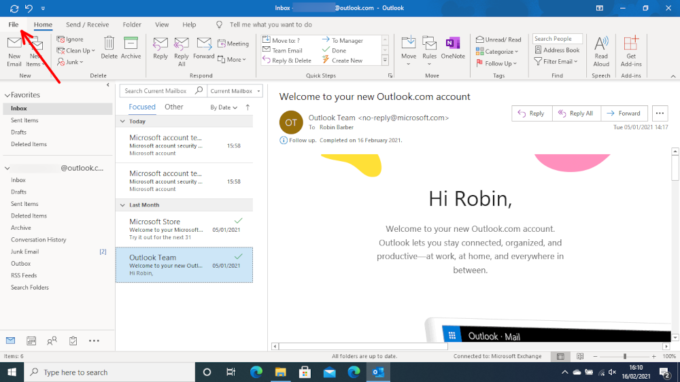
Task: Open the Follow Up dropdown
Action: pyautogui.click(x=497, y=63)
